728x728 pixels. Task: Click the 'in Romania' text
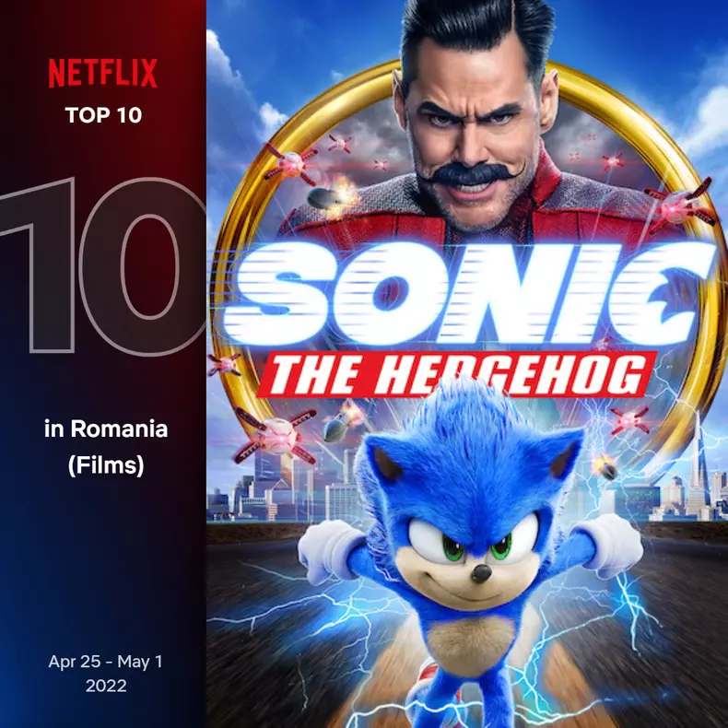click(x=106, y=429)
